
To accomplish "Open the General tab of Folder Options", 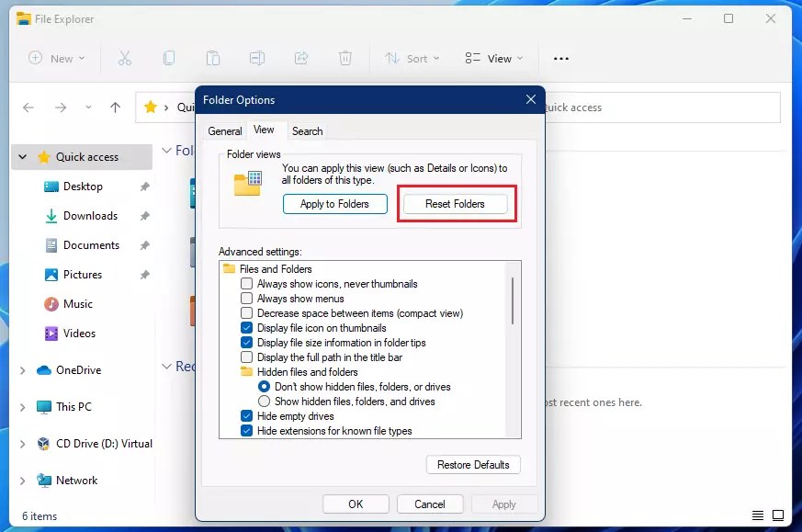I will 224,130.
